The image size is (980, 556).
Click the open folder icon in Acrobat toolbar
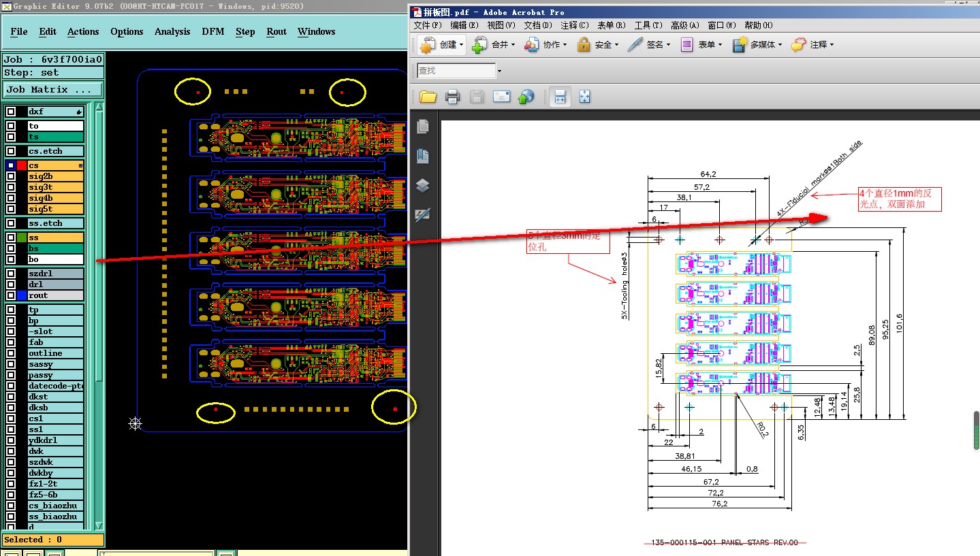[x=428, y=97]
